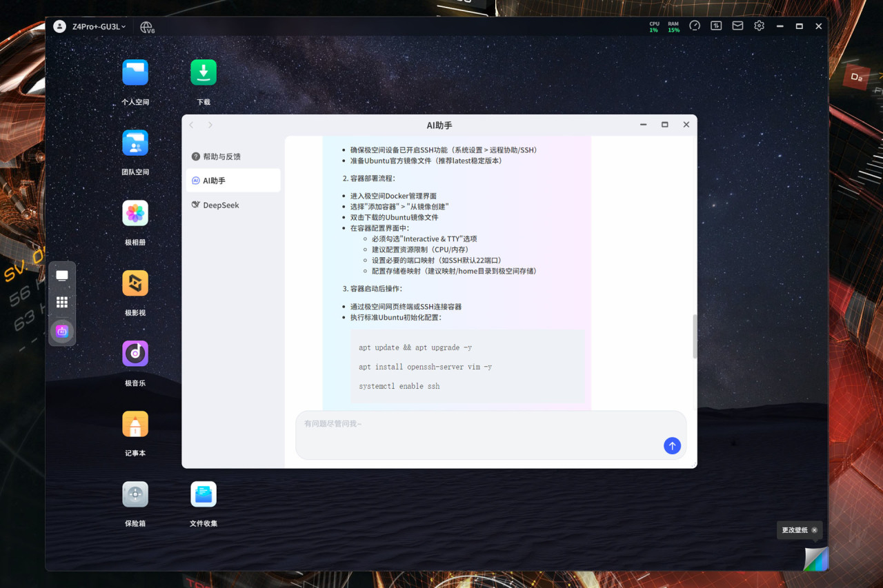
Task: Click the AI助手 chat vertical scrollbar
Action: pyautogui.click(x=695, y=337)
